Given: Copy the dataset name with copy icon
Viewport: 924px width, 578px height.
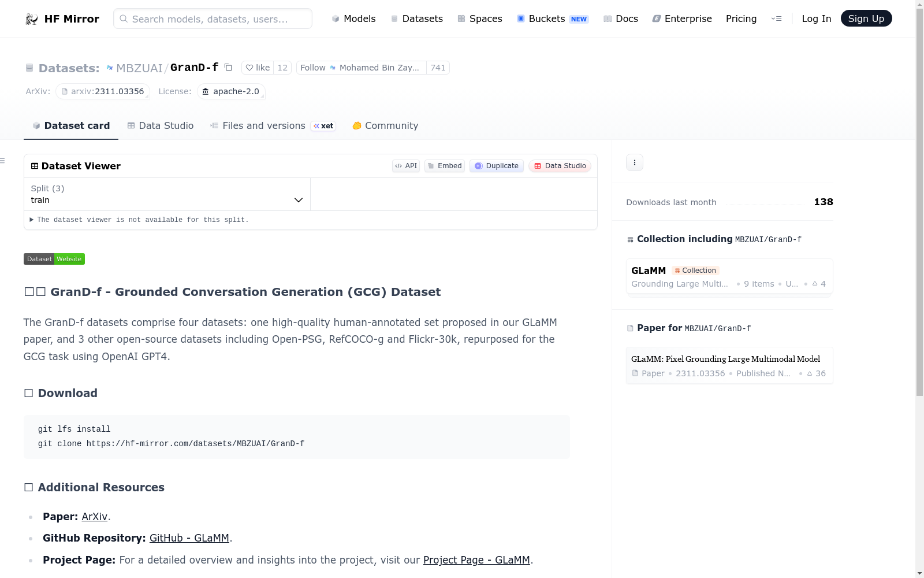Looking at the screenshot, I should 229,68.
